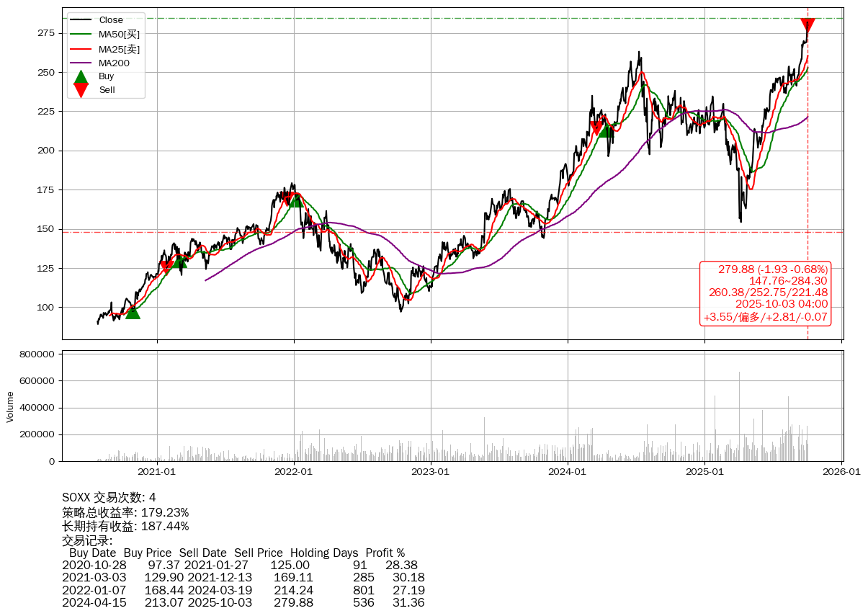Click the red Sell triangle in the legend
The image size is (868, 616).
81,90
